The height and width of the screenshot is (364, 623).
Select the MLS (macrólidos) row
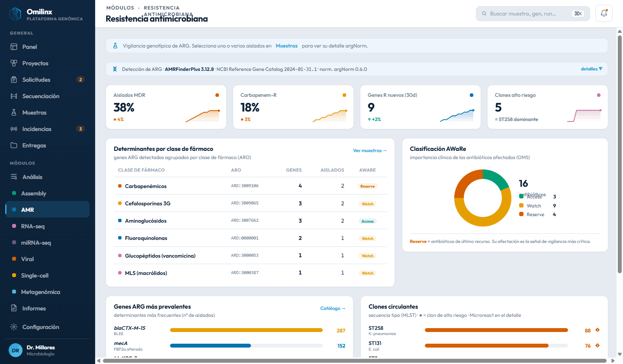pos(250,273)
